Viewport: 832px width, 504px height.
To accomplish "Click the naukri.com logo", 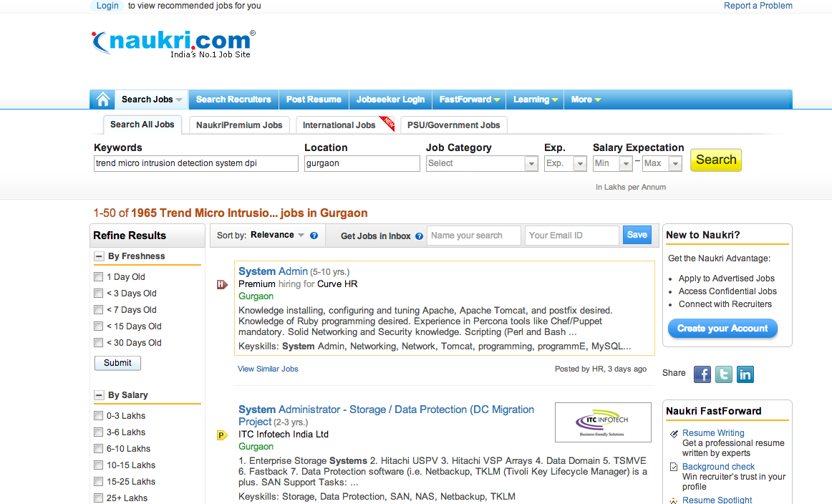I will [x=173, y=44].
